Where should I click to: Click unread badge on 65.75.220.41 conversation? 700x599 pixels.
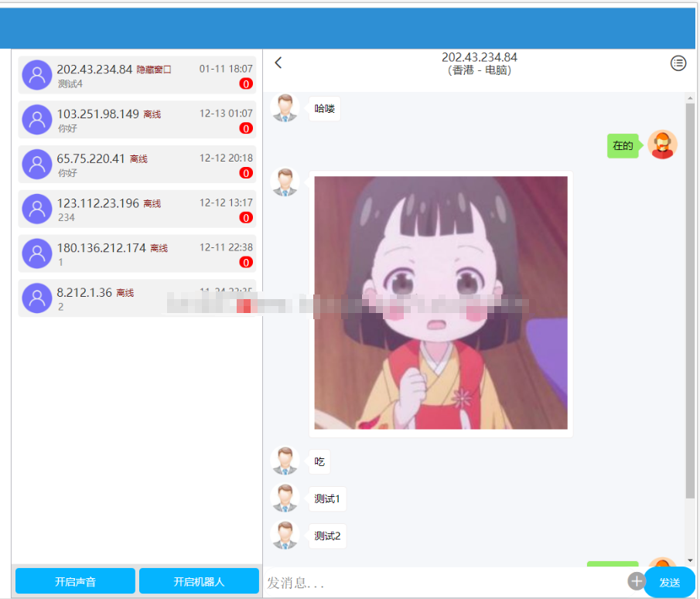[x=246, y=173]
